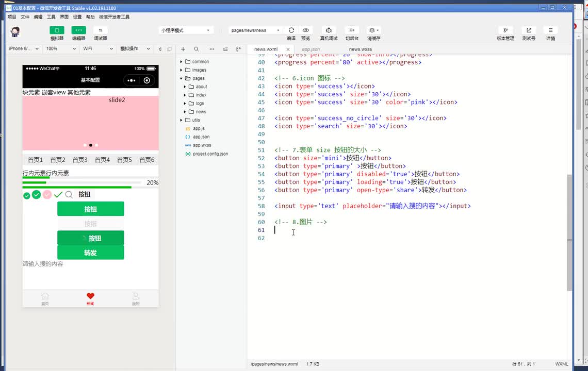Switch to the news.wxss tab
Image resolution: width=588 pixels, height=371 pixels.
360,49
